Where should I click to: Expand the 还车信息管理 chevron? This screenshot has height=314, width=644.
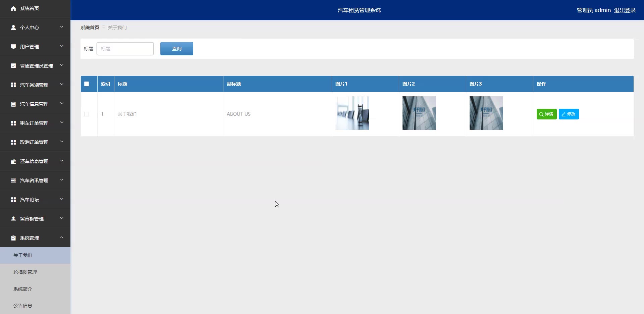(x=62, y=161)
